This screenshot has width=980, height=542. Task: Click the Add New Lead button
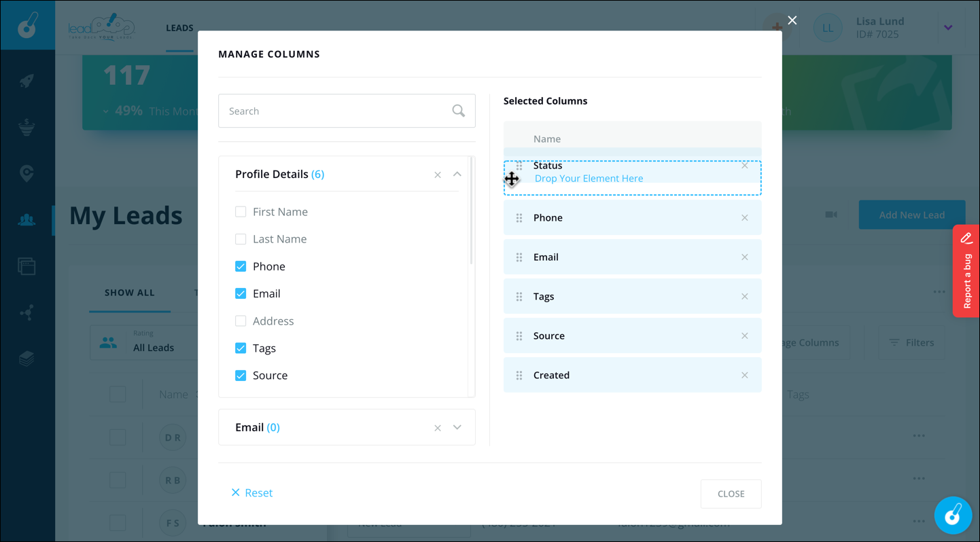[912, 215]
